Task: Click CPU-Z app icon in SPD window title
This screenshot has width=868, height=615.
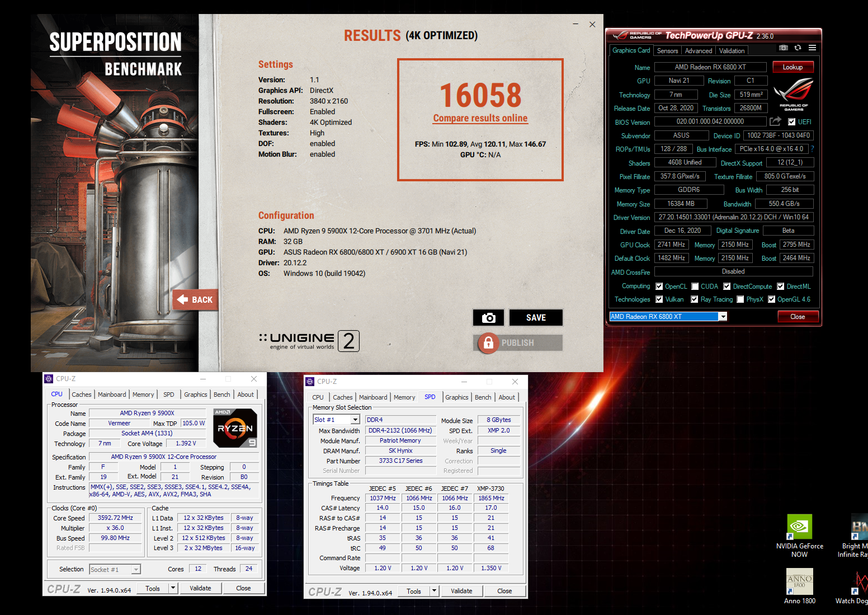Action: 310,382
